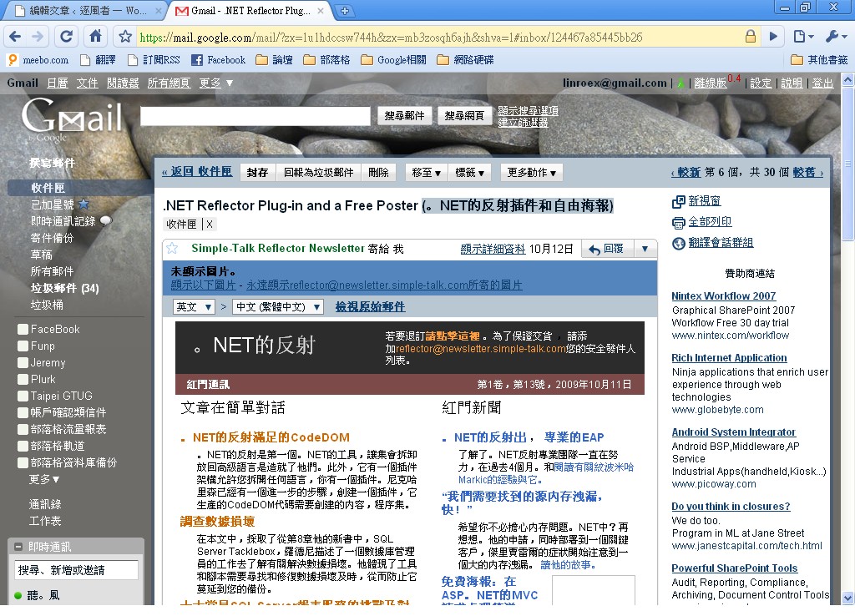Click the 封存 archive button

257,172
